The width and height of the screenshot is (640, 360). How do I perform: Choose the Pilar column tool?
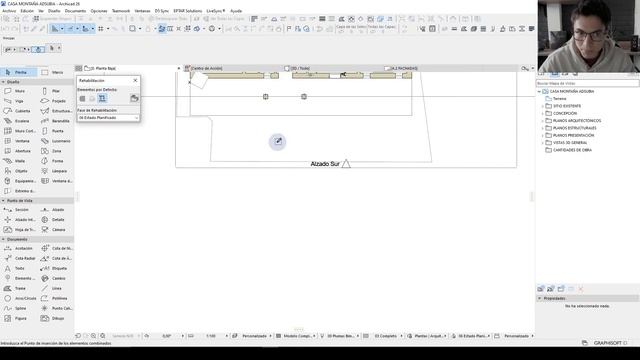[x=55, y=91]
